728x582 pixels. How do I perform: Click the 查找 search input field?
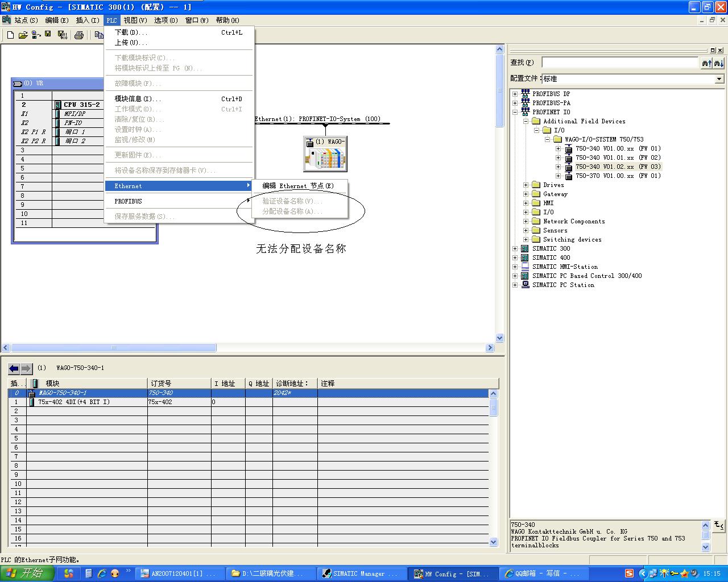pos(619,63)
